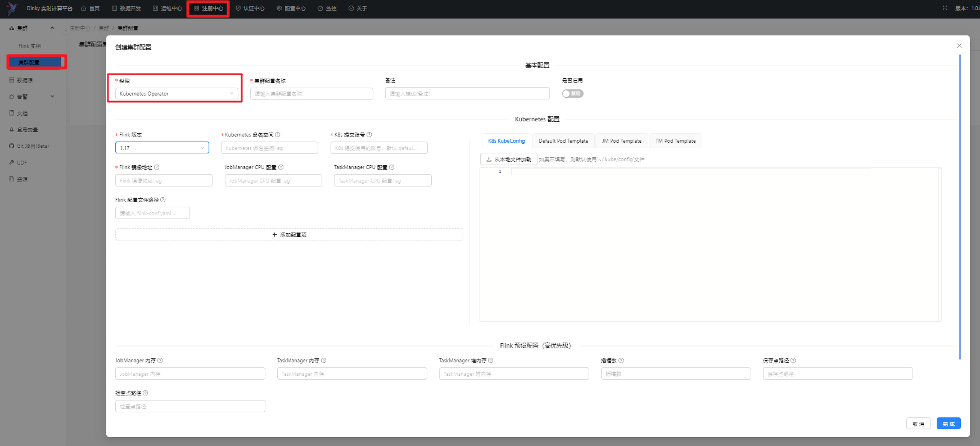Focus the TaskManager CPU 配置 input
The image size is (980, 446).
pos(383,180)
